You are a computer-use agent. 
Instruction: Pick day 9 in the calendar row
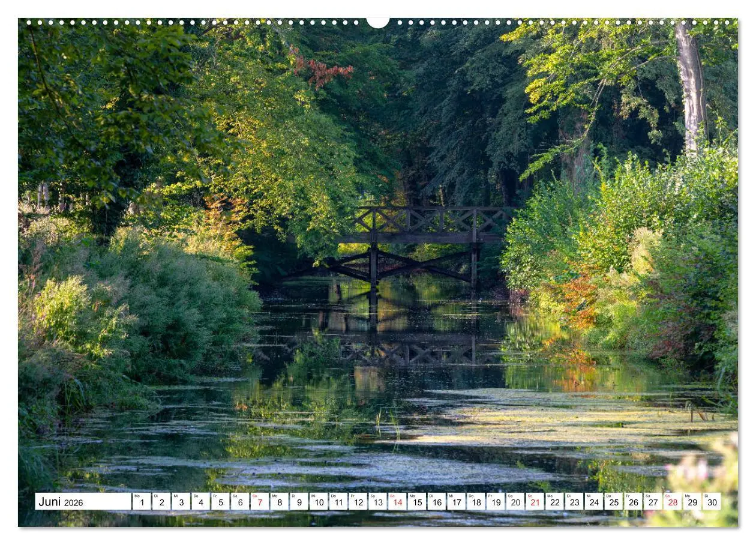point(299,502)
